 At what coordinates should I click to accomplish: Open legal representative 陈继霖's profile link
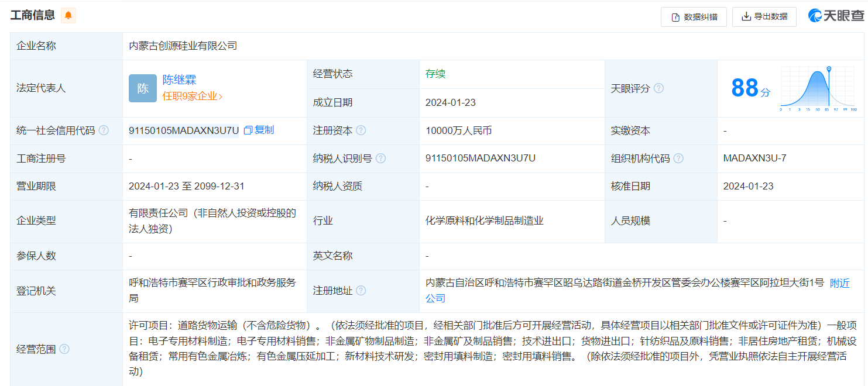(179, 80)
